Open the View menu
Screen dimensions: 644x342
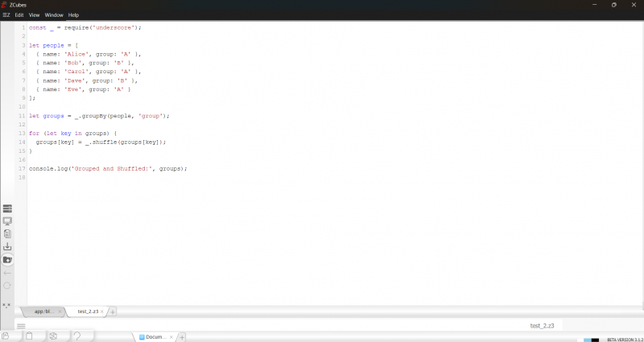34,14
